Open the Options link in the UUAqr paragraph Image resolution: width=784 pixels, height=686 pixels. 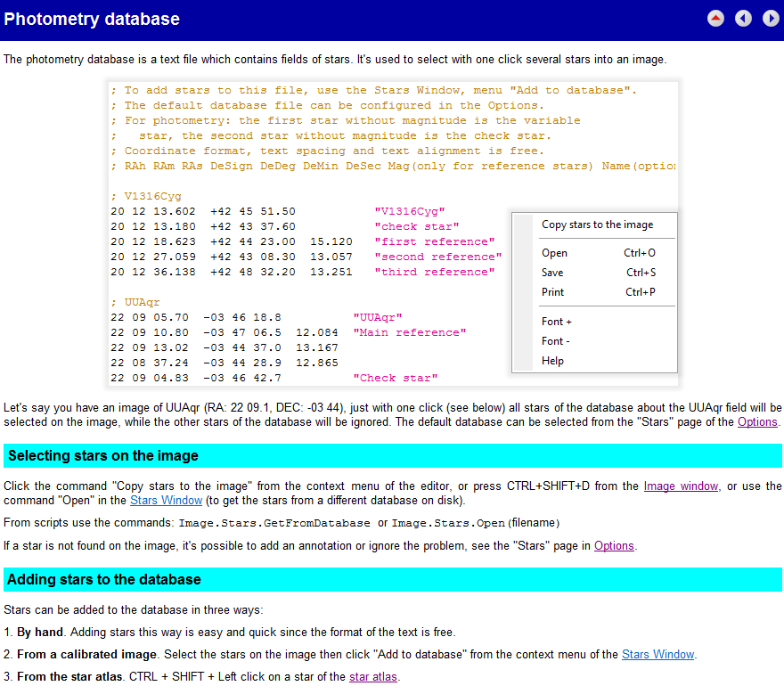[757, 421]
